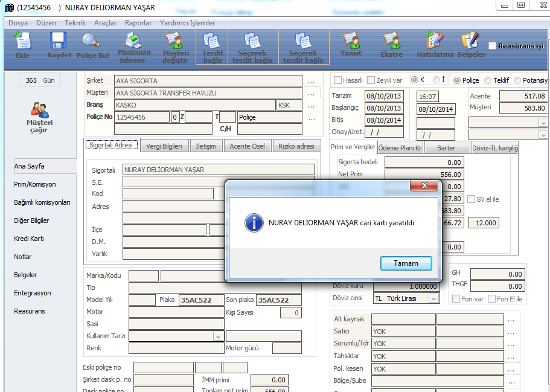Viewport: 550px width, 392px height.
Task: Click the Kaydet floppy disk icon
Action: pos(59,45)
